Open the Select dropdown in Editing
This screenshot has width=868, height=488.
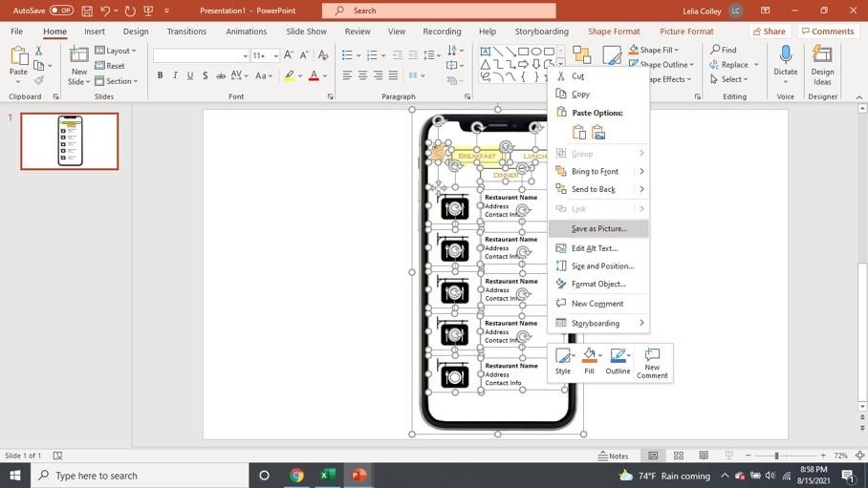click(x=729, y=79)
